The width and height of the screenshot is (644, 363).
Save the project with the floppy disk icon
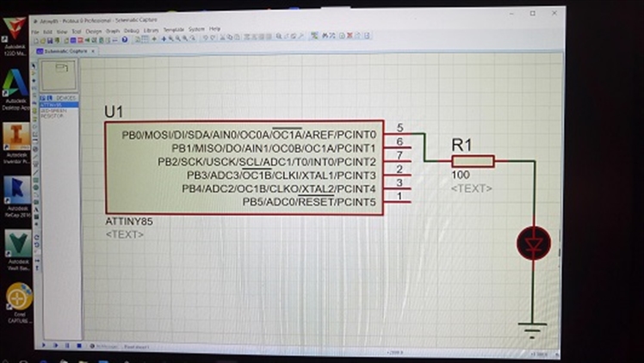pos(50,40)
